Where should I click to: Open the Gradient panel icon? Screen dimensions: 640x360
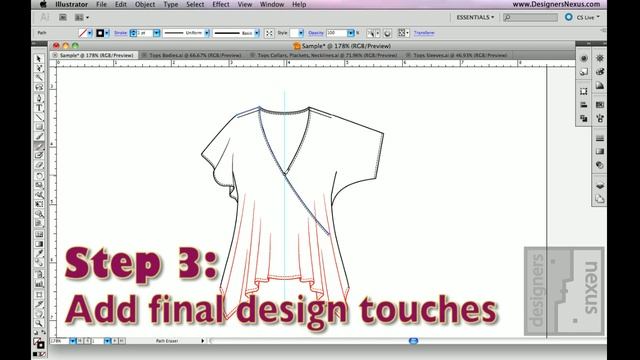click(600, 151)
